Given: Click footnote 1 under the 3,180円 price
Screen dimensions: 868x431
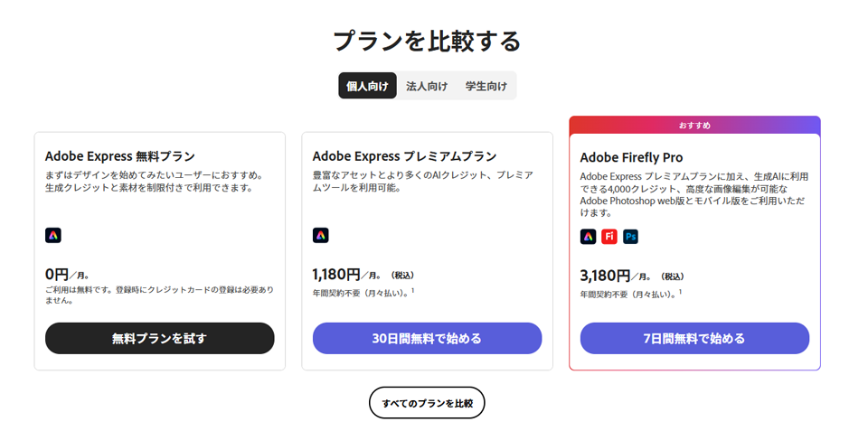Looking at the screenshot, I should [681, 291].
